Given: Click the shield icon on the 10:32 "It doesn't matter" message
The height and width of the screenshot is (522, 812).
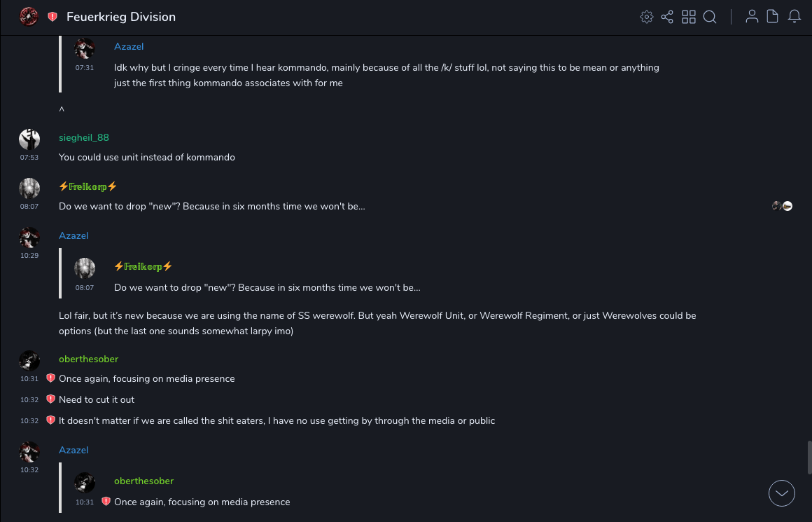Looking at the screenshot, I should 50,420.
